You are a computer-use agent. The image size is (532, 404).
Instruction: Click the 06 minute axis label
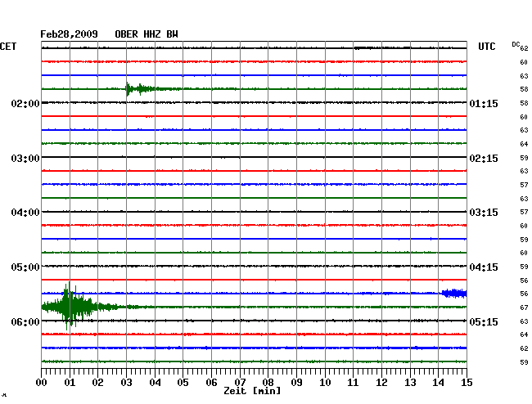211,382
